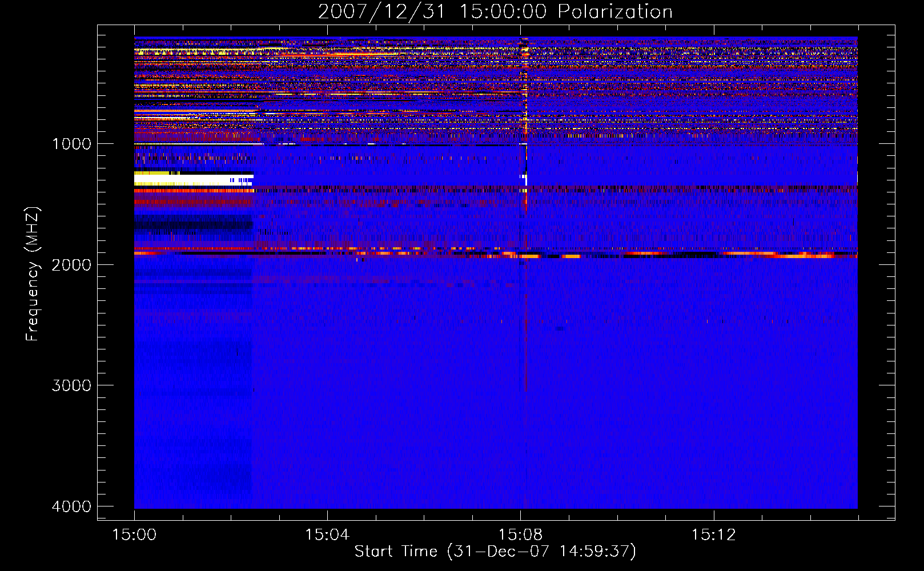Click the 3000 frequency tick label
Screen dimensions: 924x571
pyautogui.click(x=71, y=385)
